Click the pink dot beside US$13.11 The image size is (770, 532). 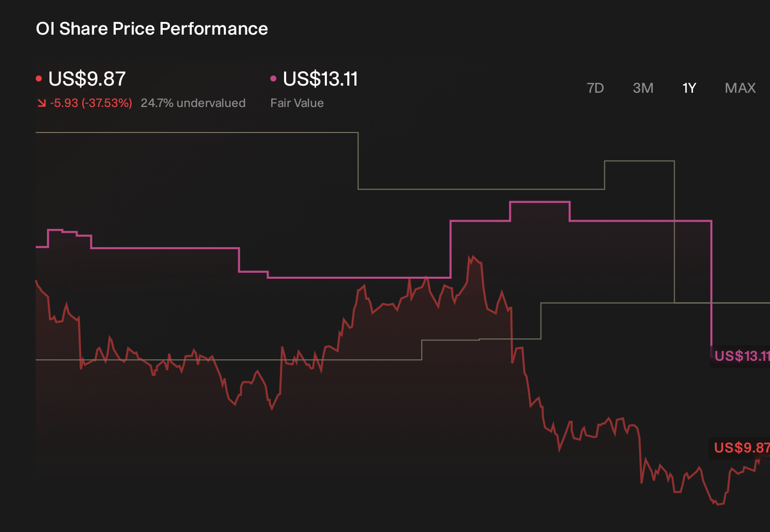click(273, 78)
